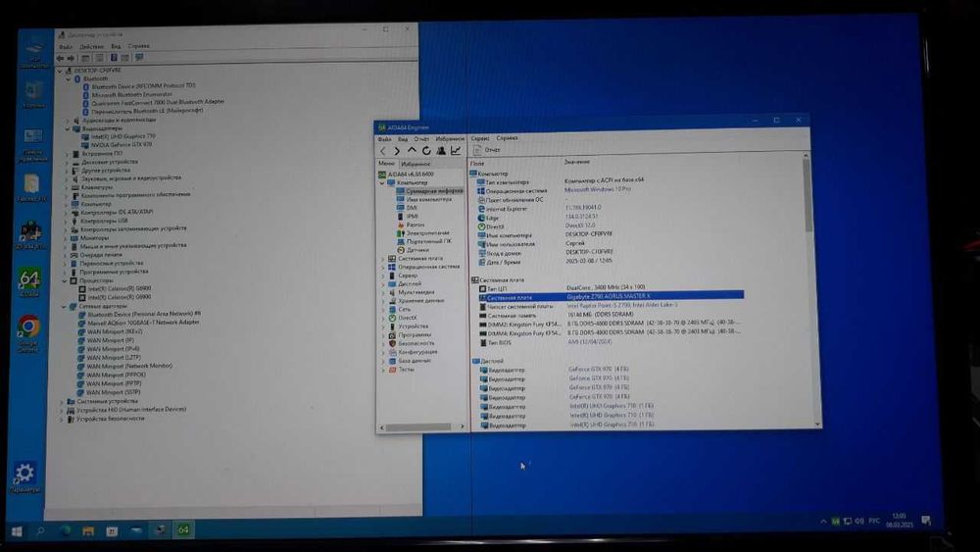The image size is (980, 552).
Task: Open Google Chrome desktop shortcut
Action: click(x=28, y=333)
